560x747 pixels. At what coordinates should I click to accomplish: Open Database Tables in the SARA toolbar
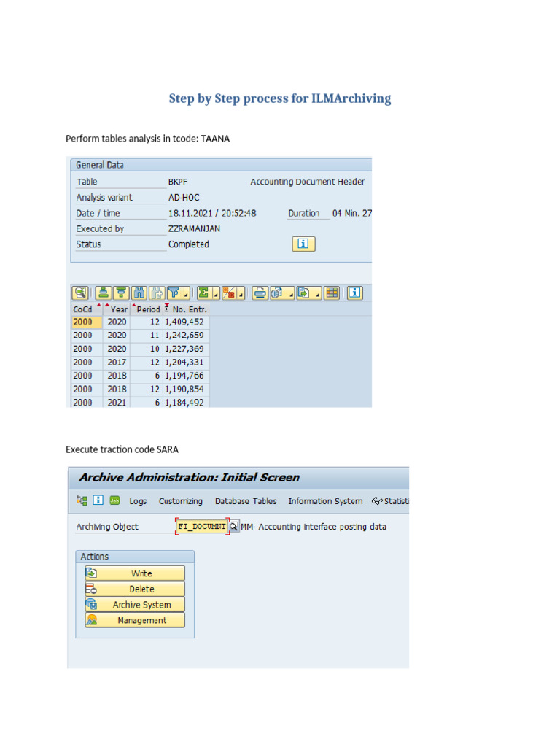(x=246, y=501)
